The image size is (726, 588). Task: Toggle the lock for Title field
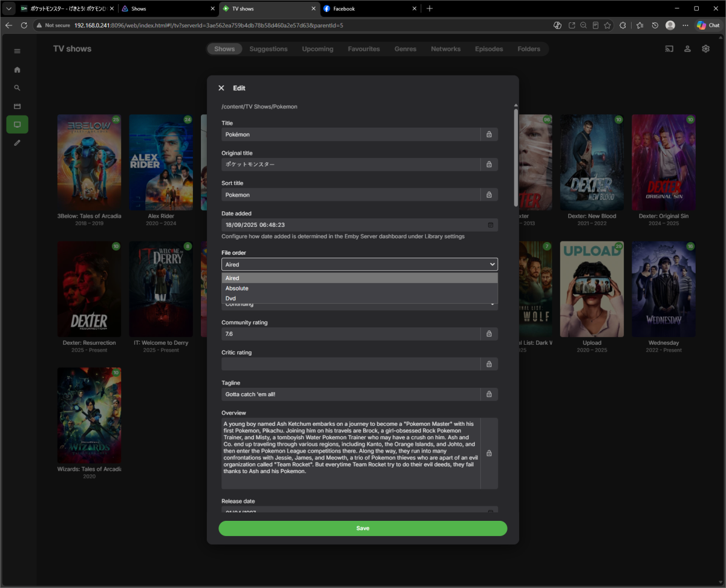point(489,134)
